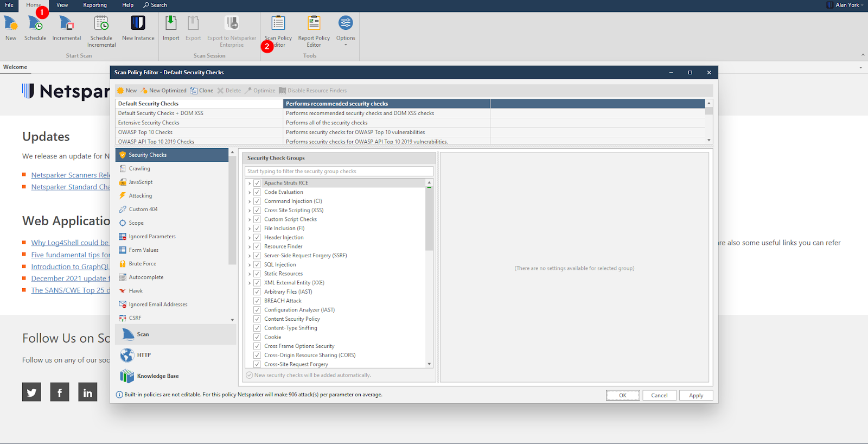Switch to the Reporting ribbon tab
The image size is (868, 444).
(x=95, y=5)
